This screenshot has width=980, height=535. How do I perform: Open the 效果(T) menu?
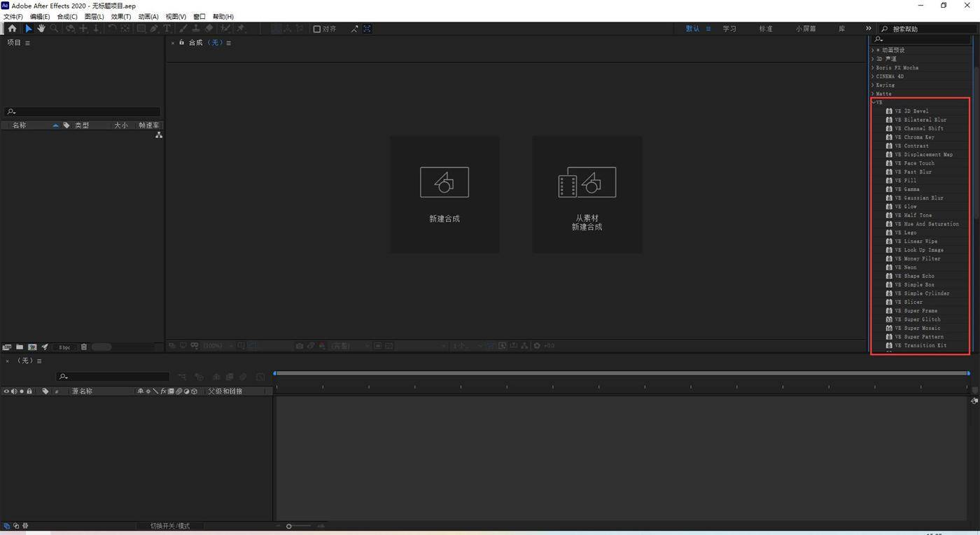pos(121,16)
